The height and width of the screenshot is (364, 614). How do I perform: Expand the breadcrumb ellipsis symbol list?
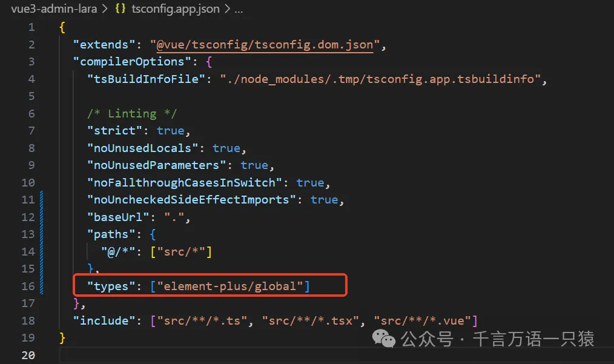238,9
